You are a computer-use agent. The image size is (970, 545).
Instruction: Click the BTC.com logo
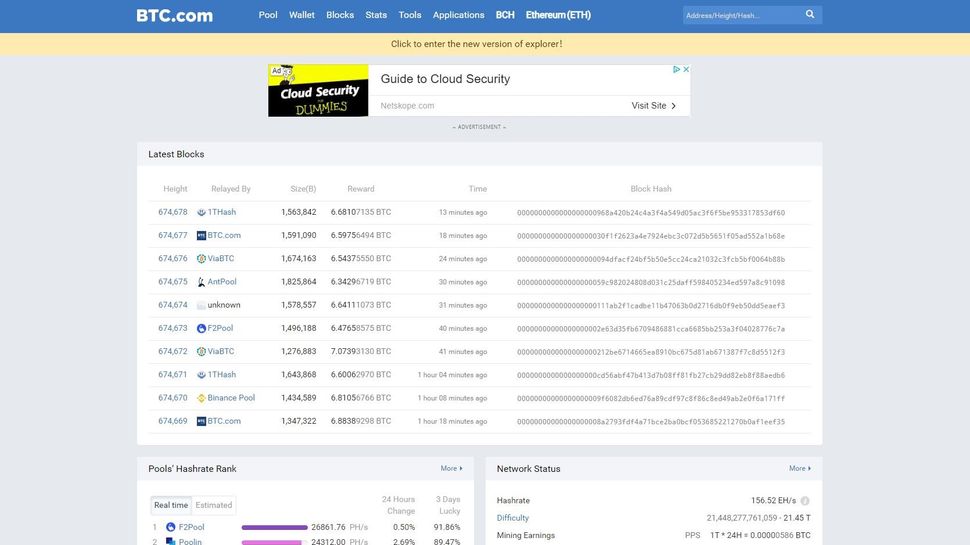(x=174, y=15)
